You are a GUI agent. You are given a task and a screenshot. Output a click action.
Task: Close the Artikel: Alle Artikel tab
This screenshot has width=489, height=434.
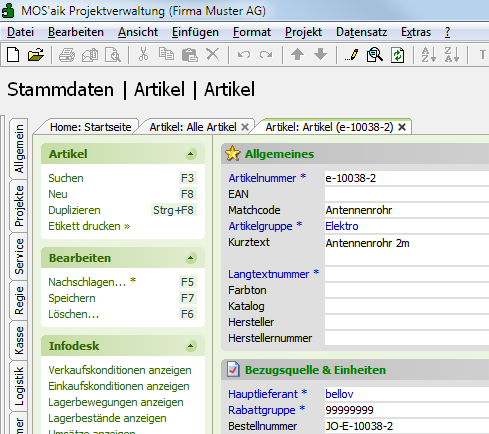pos(245,127)
